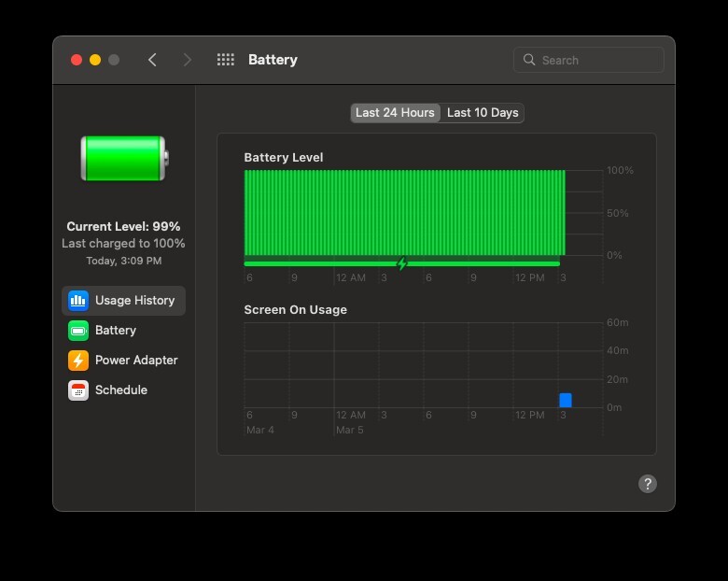Click in the Search text field
The height and width of the screenshot is (581, 728).
(597, 60)
